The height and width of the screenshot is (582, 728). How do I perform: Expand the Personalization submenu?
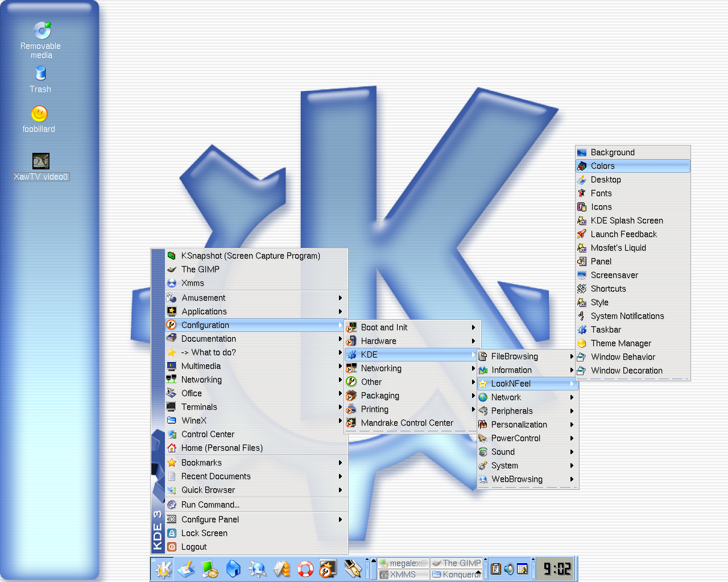pyautogui.click(x=527, y=425)
